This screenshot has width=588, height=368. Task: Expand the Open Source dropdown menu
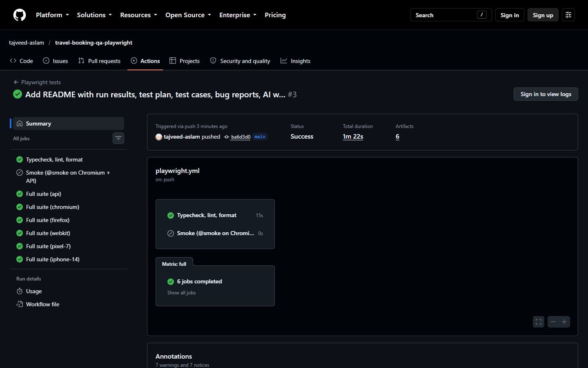click(188, 15)
